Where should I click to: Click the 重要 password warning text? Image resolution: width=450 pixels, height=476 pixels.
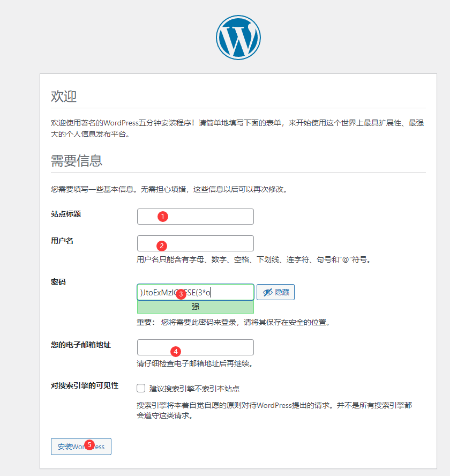pos(233,322)
